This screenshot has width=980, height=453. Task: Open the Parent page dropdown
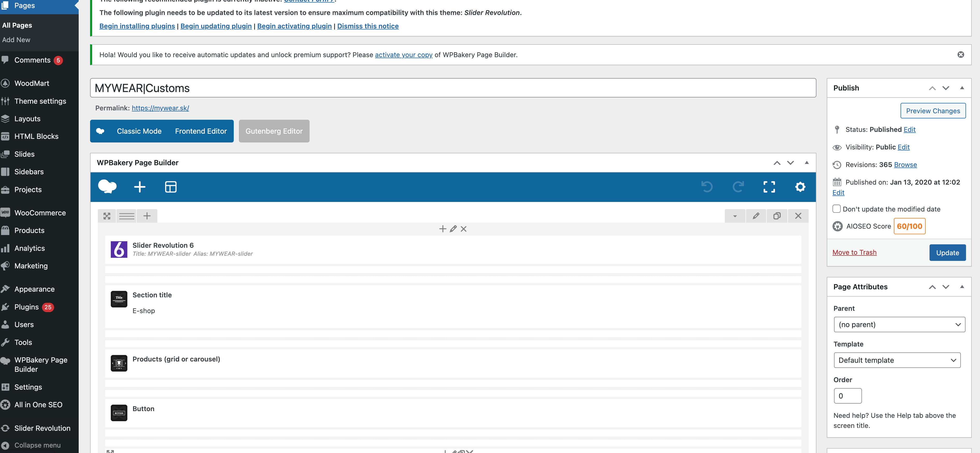899,324
